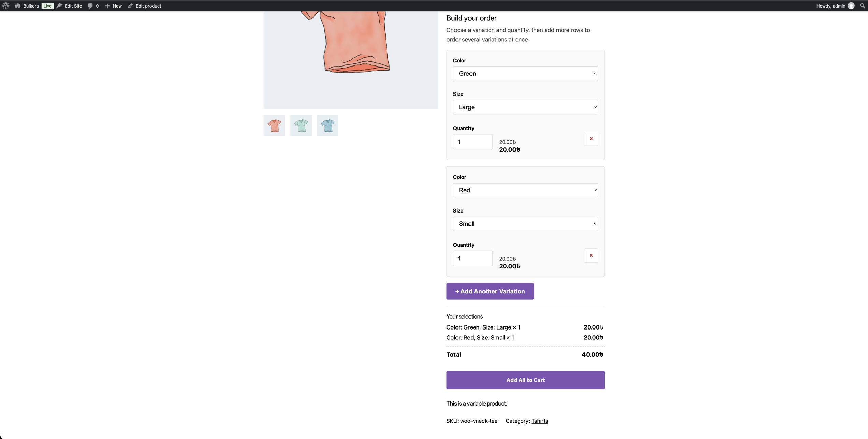Remove the Green Large variation row
Screen dimensions: 868x439
click(x=591, y=139)
